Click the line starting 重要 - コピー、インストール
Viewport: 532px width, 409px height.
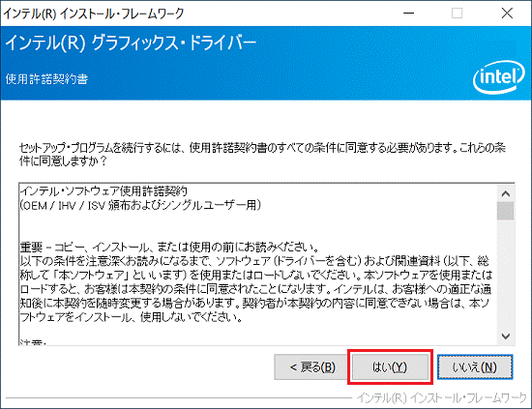click(169, 248)
